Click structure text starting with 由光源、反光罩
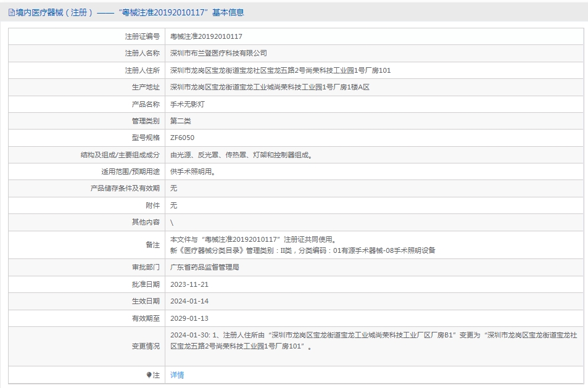Image resolution: width=588 pixels, height=388 pixels. [x=241, y=155]
